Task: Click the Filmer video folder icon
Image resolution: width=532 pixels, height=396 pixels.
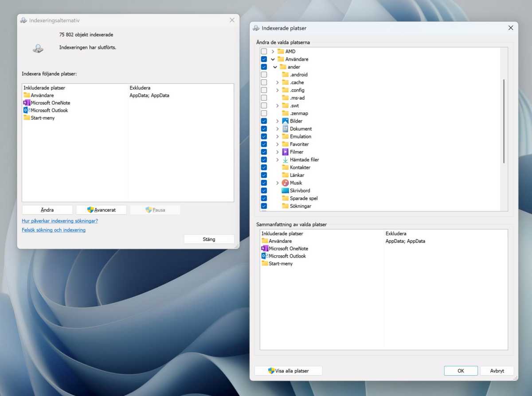Action: click(x=286, y=152)
